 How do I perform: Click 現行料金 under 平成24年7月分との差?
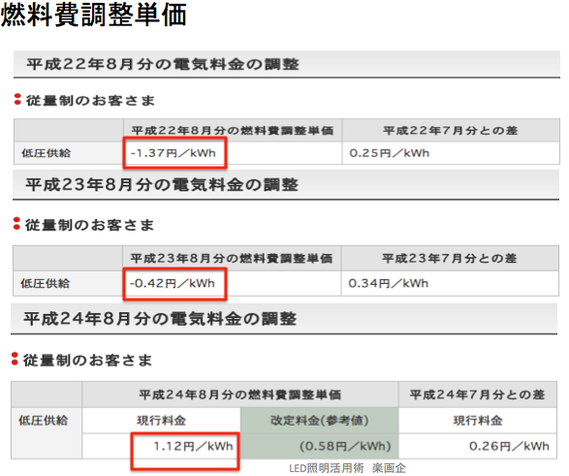[478, 420]
